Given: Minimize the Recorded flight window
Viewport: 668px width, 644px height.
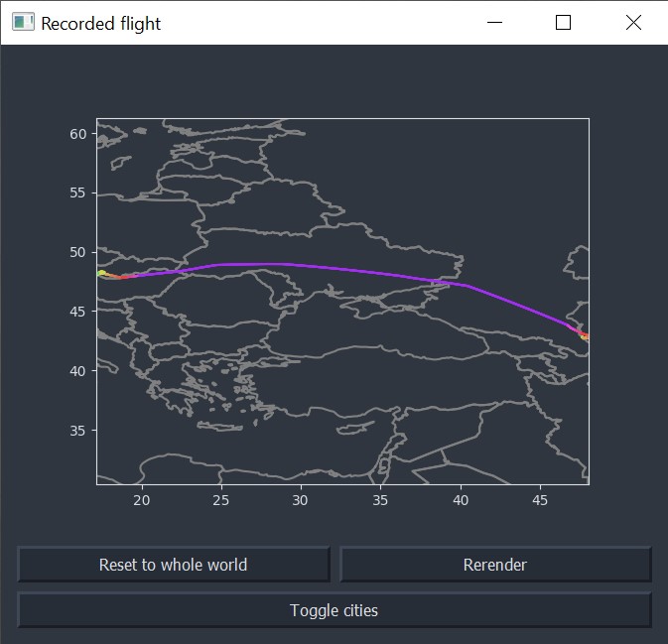Looking at the screenshot, I should click(494, 22).
